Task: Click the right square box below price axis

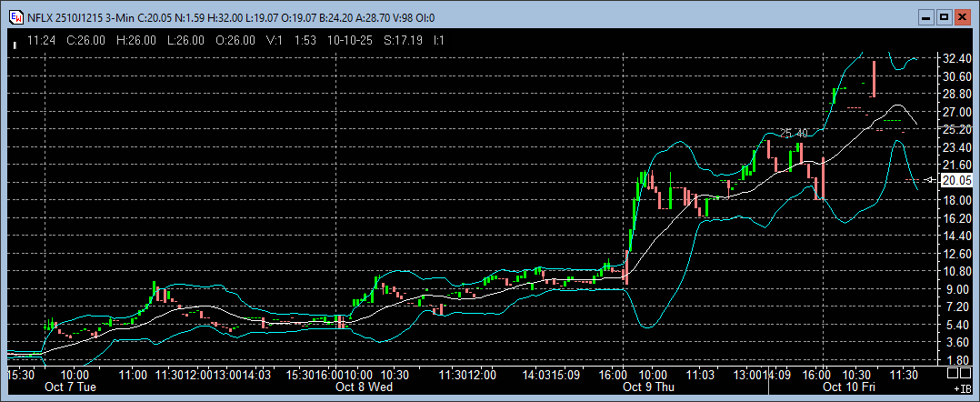Action: (x=966, y=373)
